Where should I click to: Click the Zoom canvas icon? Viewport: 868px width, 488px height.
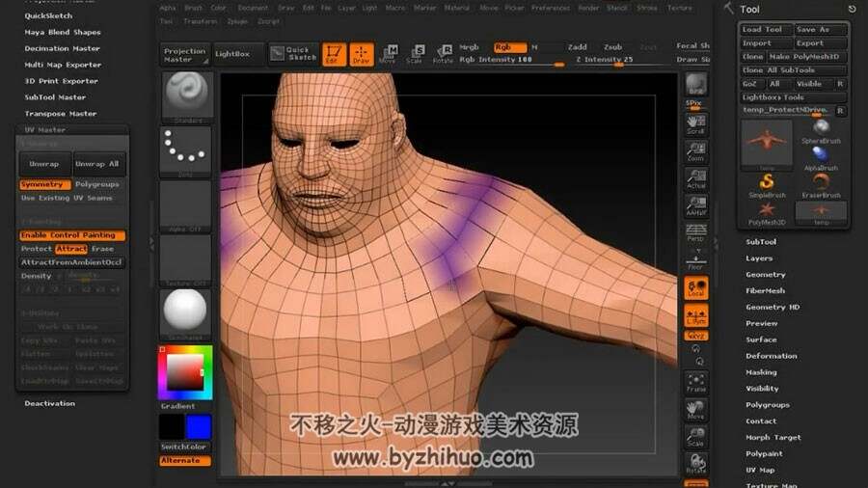click(x=695, y=151)
